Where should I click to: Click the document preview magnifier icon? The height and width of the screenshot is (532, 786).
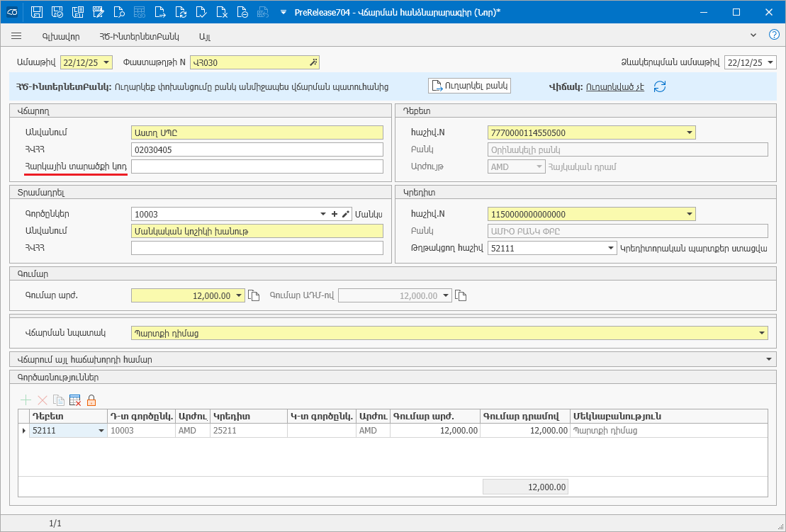click(119, 12)
